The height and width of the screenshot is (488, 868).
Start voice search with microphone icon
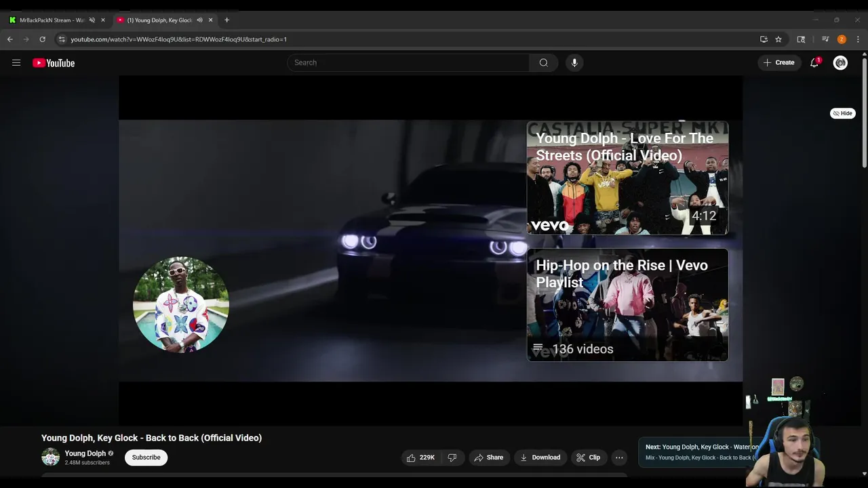[574, 62]
